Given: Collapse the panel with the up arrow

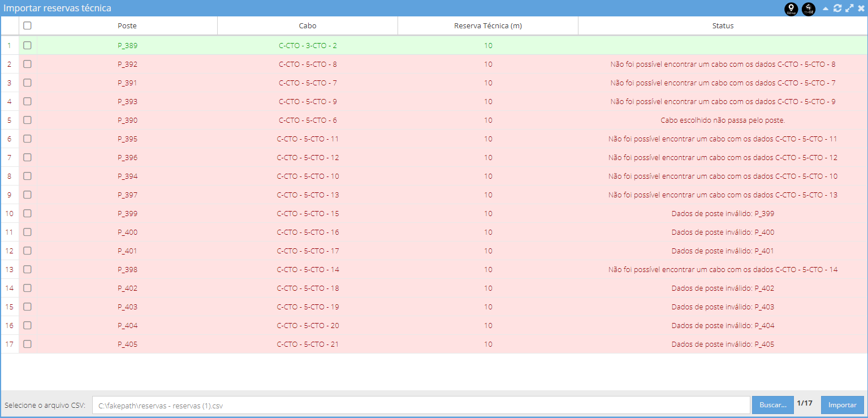Looking at the screenshot, I should tap(826, 8).
